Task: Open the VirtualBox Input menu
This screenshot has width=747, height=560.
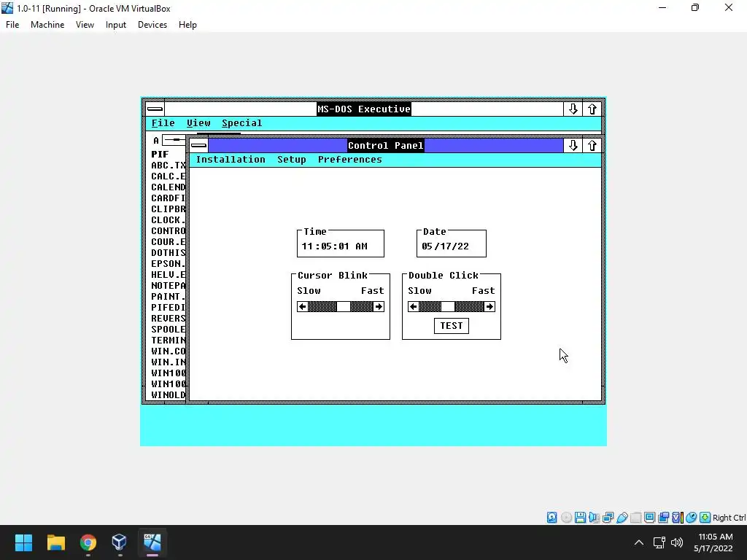Action: 116,25
